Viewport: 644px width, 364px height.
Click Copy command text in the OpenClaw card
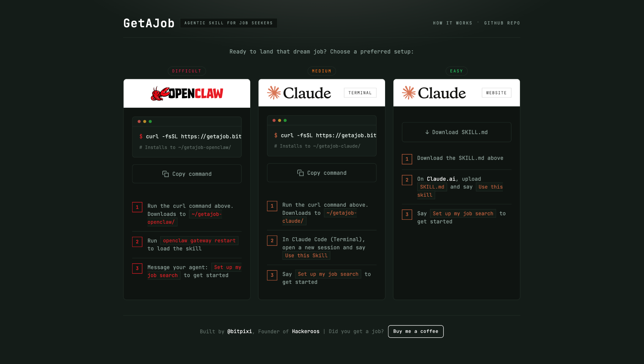192,174
